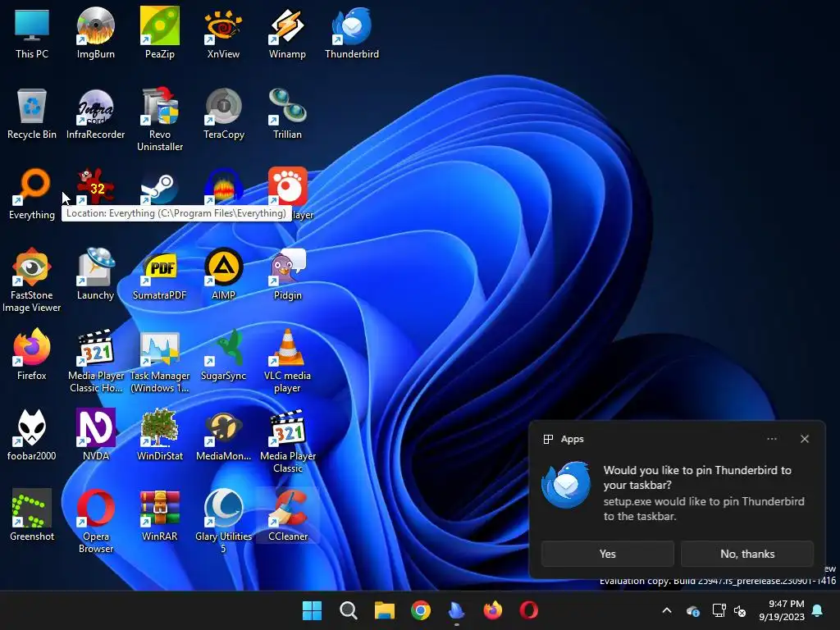Select the ImgBurn desktop shortcut

point(95,32)
